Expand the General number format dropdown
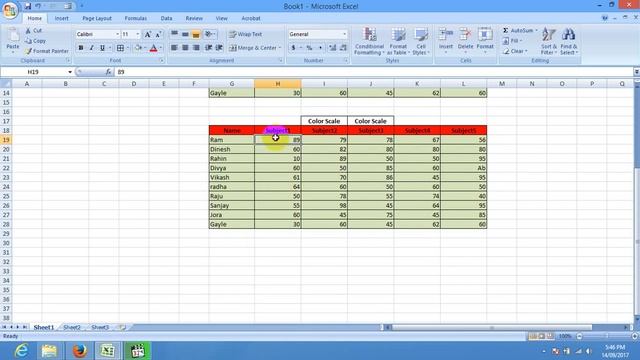This screenshot has width=640, height=360. [x=344, y=34]
